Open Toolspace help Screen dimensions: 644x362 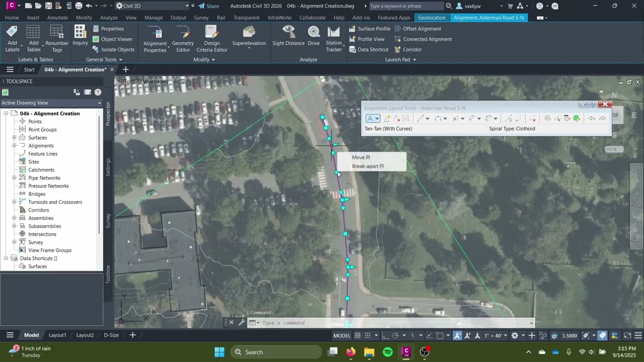point(98,92)
